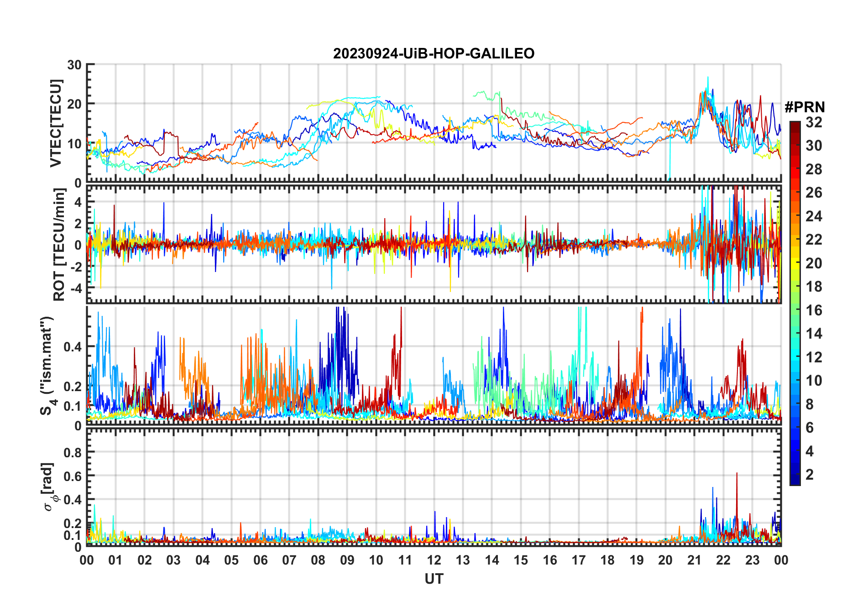Click the sigma-phi [rad] axis label

[49, 487]
